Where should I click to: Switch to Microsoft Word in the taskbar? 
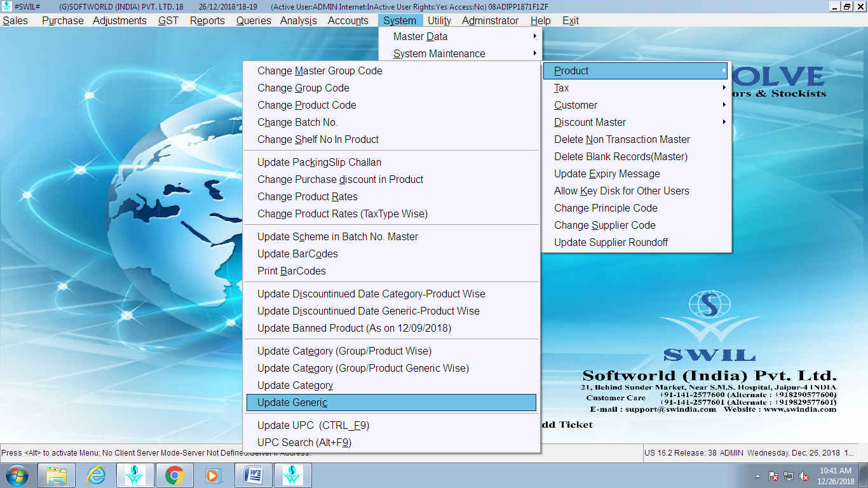(254, 475)
